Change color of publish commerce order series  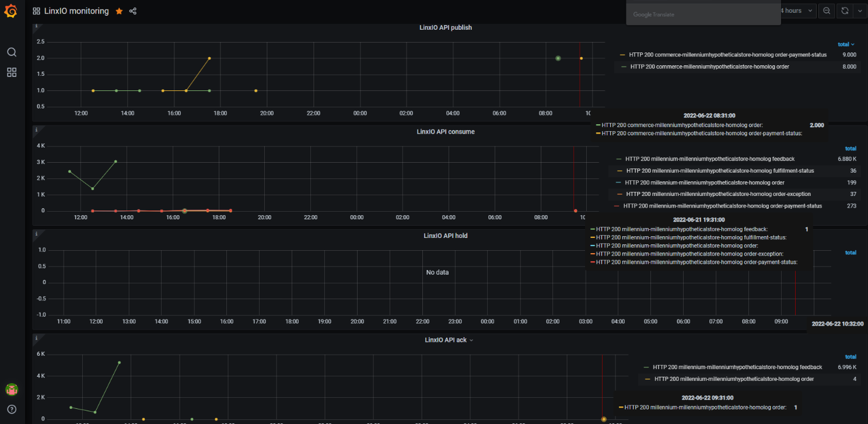pyautogui.click(x=624, y=67)
